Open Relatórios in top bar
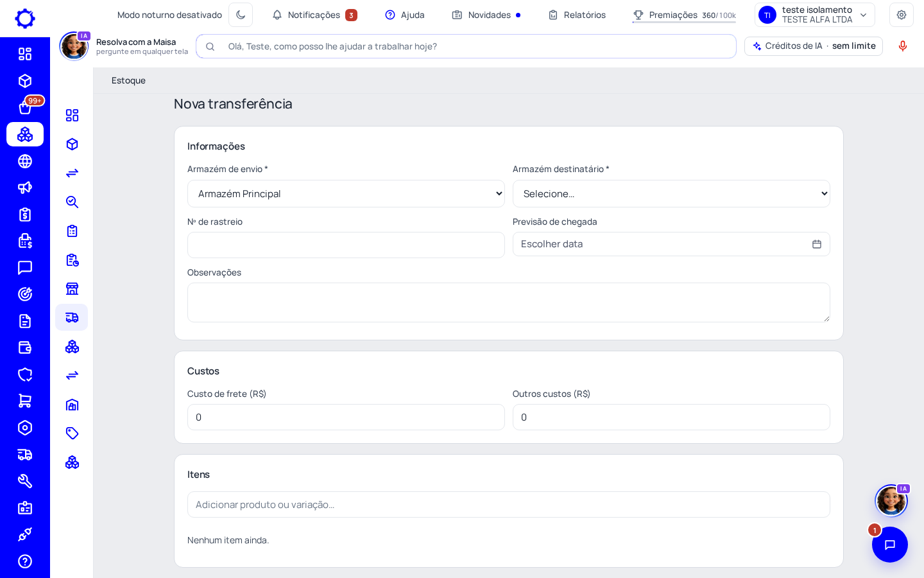Screen dimensions: 924x578 (577, 15)
